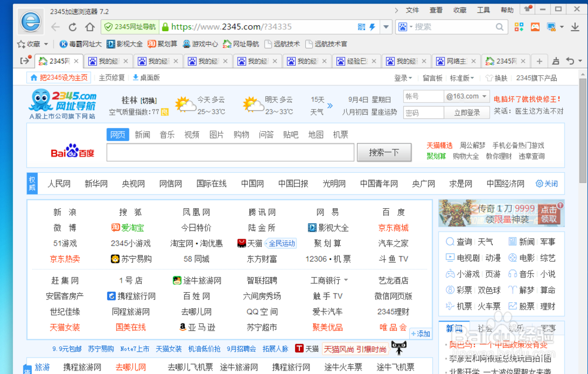Open the 游戏中心 bookmark

click(201, 44)
